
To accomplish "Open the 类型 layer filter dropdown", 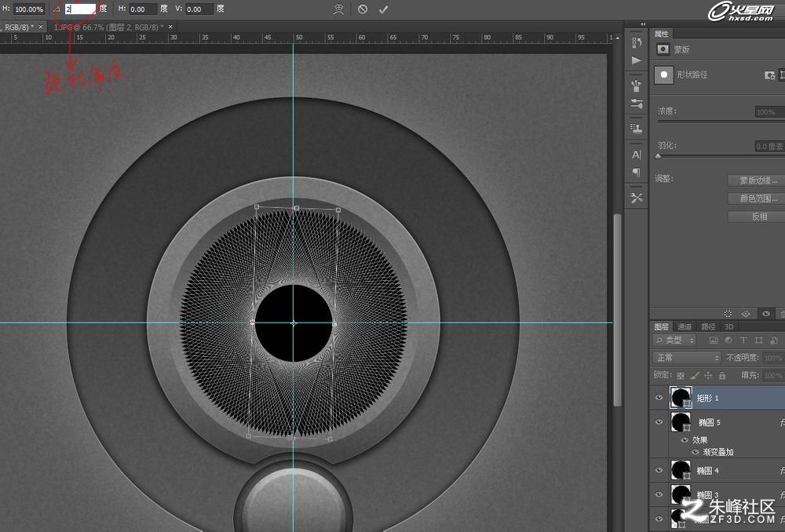I will (674, 341).
